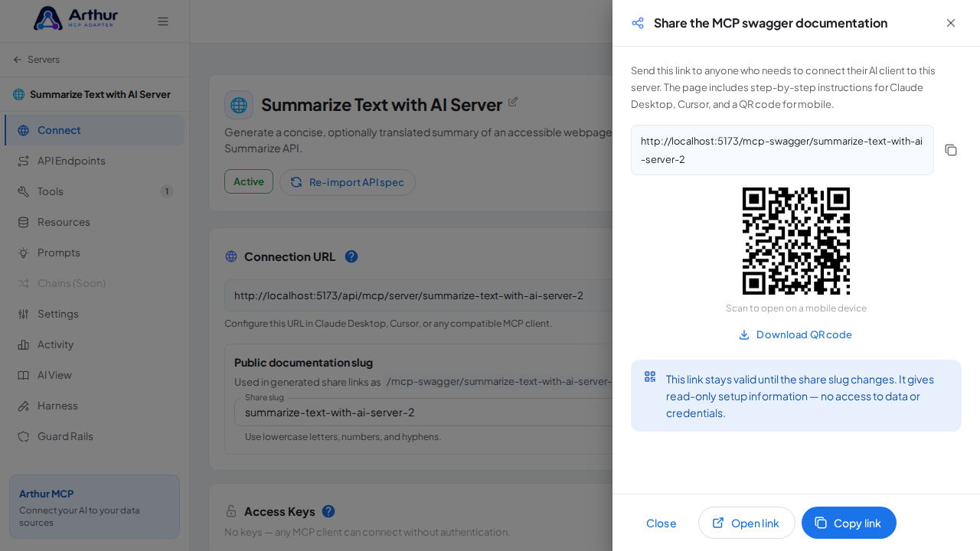980x551 pixels.
Task: Click the Close button in panel footer
Action: [x=661, y=523]
